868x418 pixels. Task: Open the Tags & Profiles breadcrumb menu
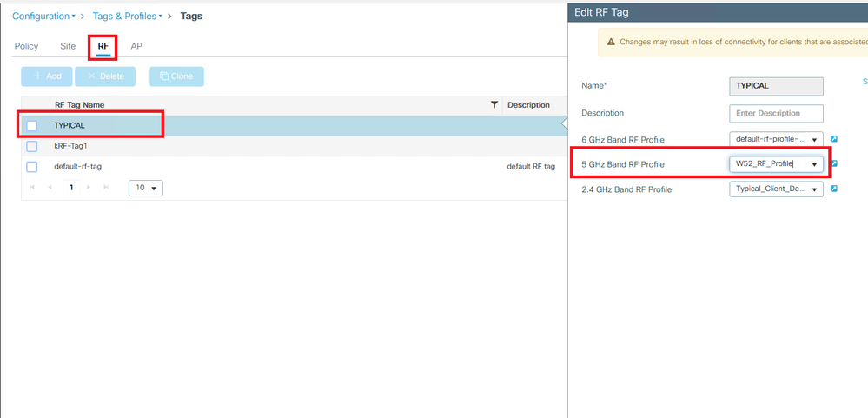(x=128, y=16)
